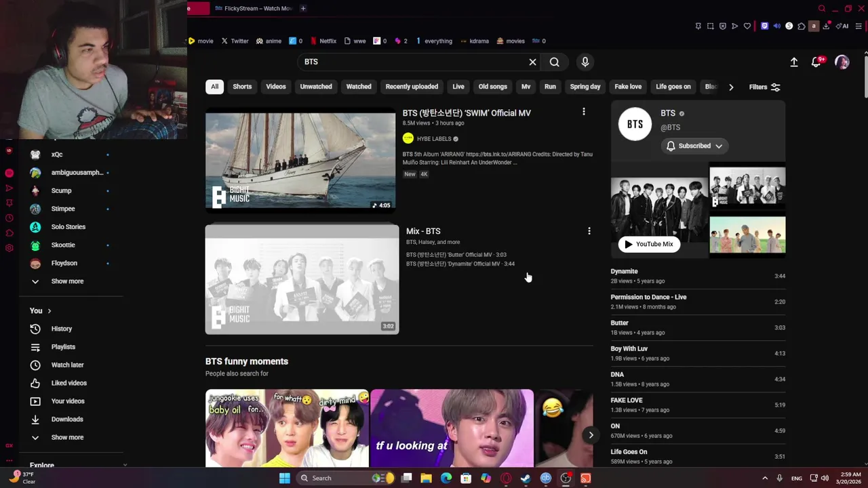This screenshot has width=868, height=488.
Task: Open Windows Start menu
Action: click(285, 478)
